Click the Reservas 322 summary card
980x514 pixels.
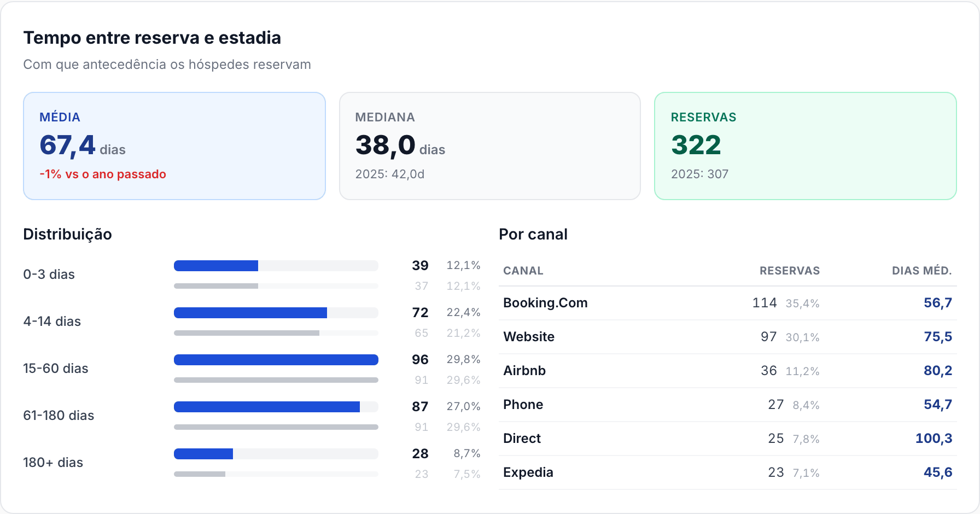806,146
